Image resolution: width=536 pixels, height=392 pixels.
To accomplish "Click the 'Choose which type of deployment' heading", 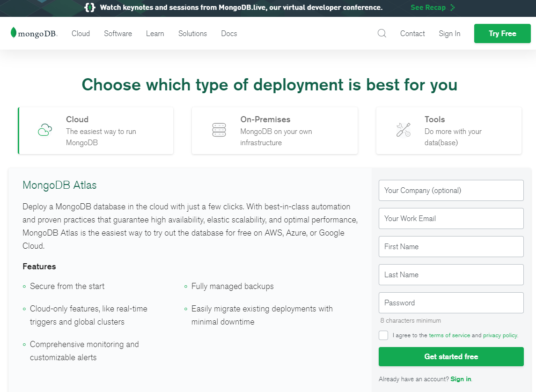I will pos(269,85).
